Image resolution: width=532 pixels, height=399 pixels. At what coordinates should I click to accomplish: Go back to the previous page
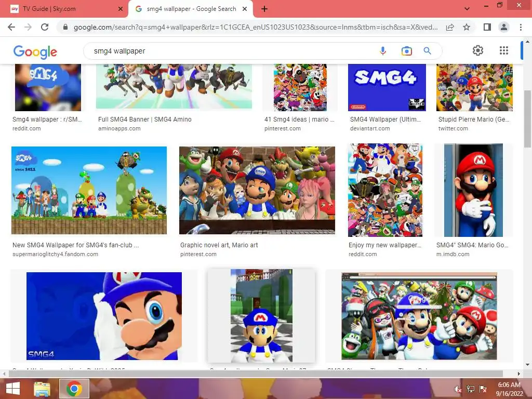(11, 27)
